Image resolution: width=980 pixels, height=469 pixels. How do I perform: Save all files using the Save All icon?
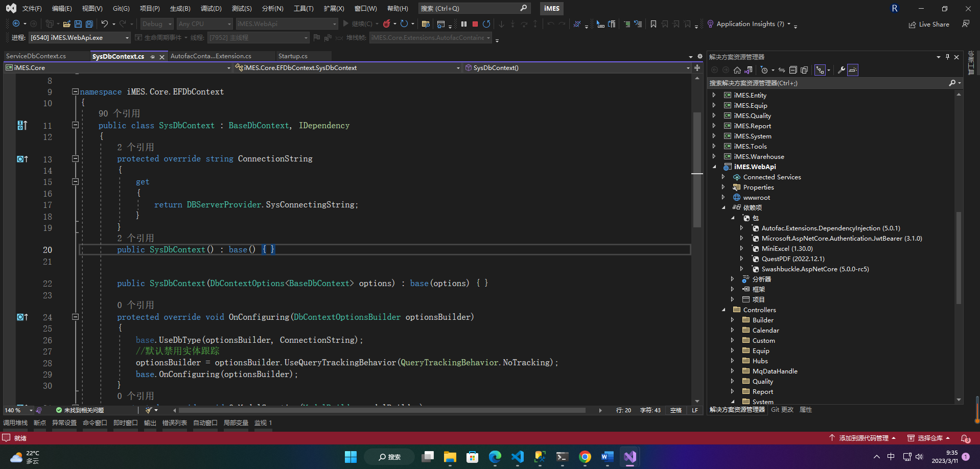click(89, 24)
